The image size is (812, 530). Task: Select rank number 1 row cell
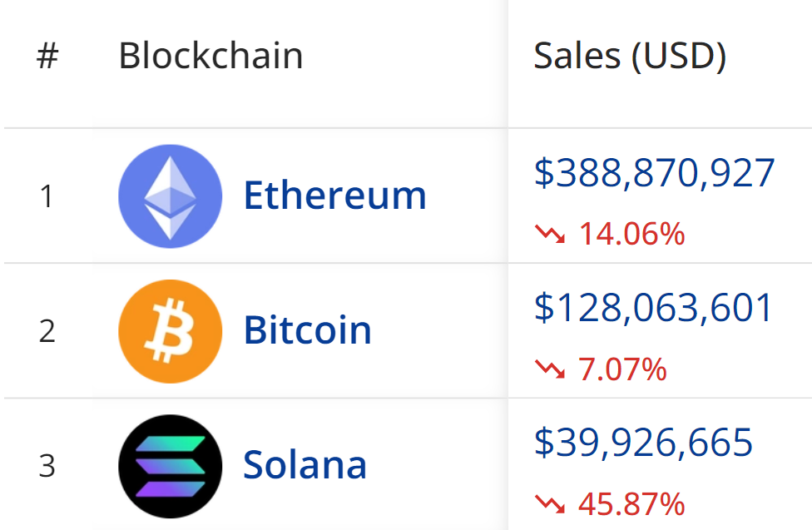[47, 197]
